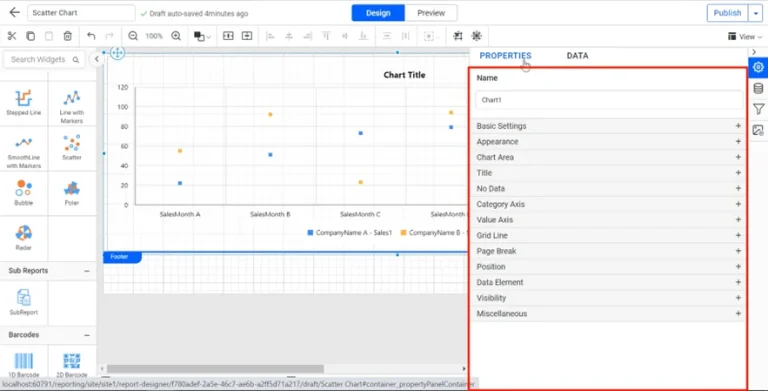Viewport: 768px width, 391px height.
Task: Click the Delete trash icon
Action: 68,36
